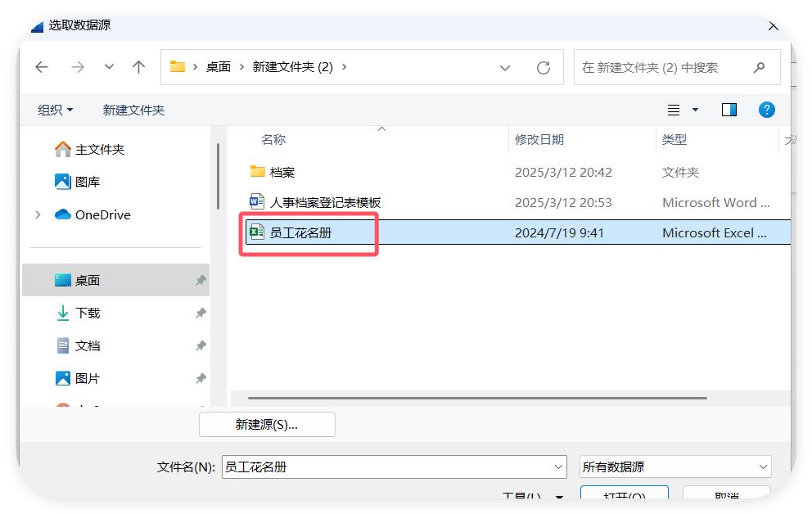812x514 pixels.
Task: Open the 文件名 combo box dropdown arrow
Action: coord(559,467)
